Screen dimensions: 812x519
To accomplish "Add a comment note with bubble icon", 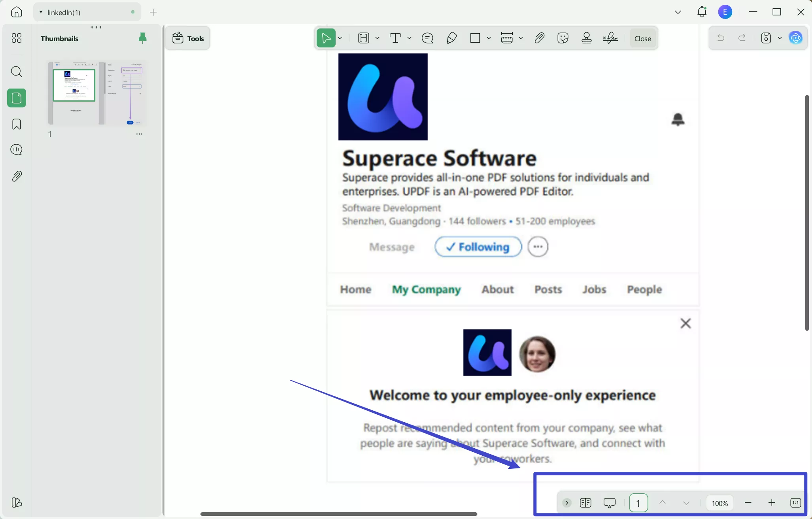I will 427,38.
